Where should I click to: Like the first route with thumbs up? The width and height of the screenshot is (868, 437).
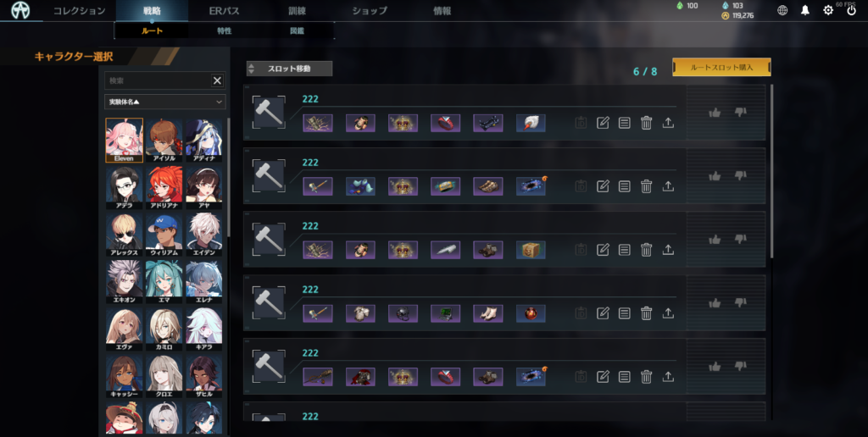coord(715,113)
